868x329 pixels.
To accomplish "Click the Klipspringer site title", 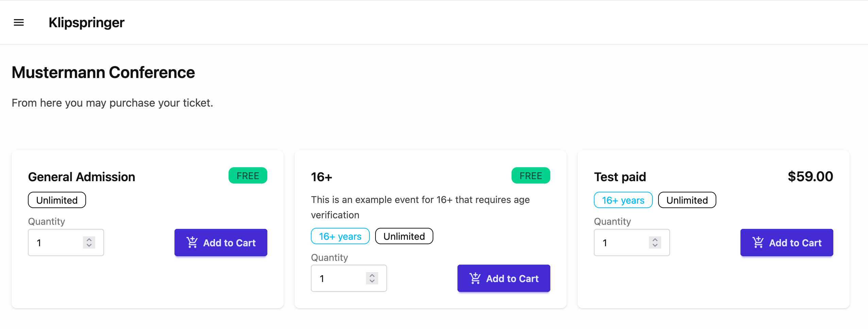I will point(86,22).
